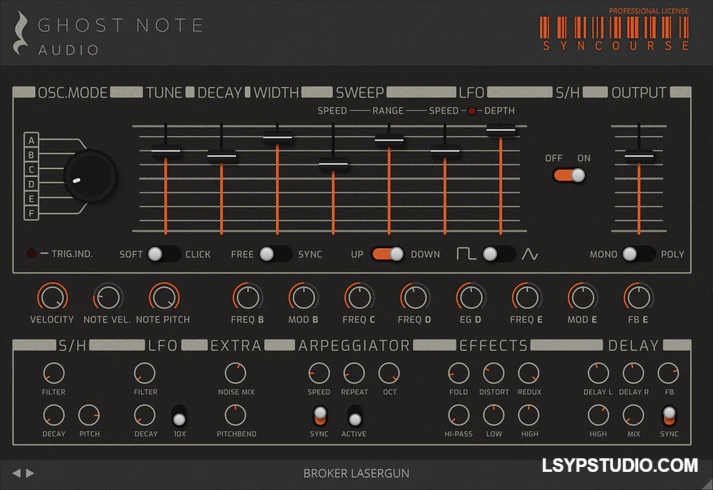Click the S/H Pitch knob
The height and width of the screenshot is (490, 713).
89,415
